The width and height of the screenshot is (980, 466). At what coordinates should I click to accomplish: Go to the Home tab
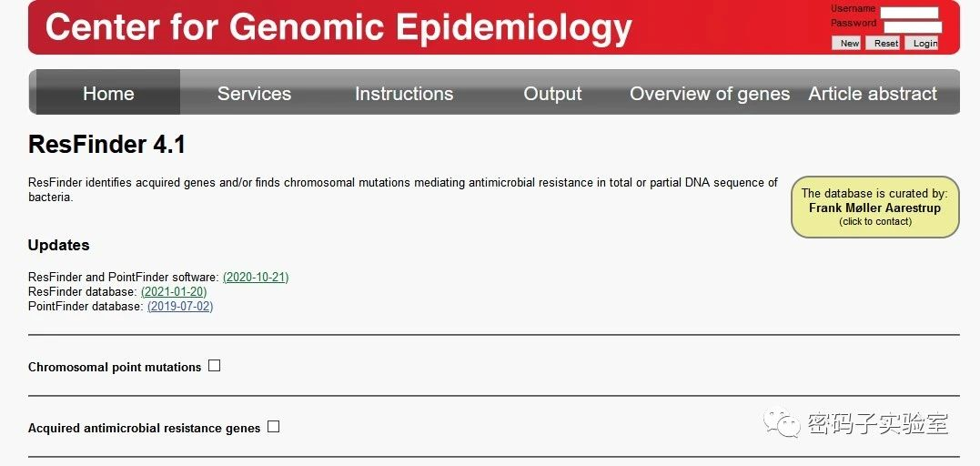pos(108,94)
